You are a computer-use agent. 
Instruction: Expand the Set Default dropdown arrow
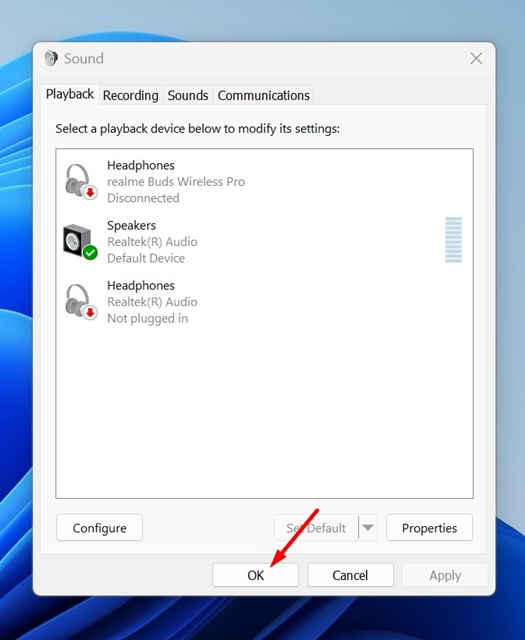point(368,527)
